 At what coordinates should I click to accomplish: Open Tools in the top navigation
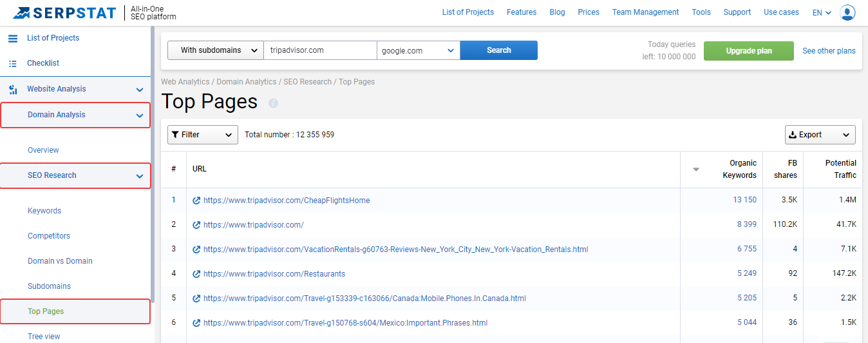pyautogui.click(x=701, y=12)
